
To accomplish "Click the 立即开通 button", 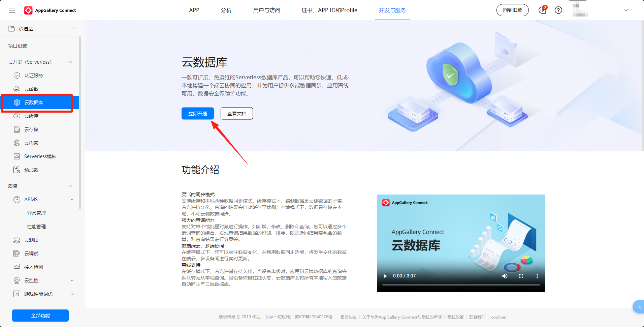I will pyautogui.click(x=198, y=114).
